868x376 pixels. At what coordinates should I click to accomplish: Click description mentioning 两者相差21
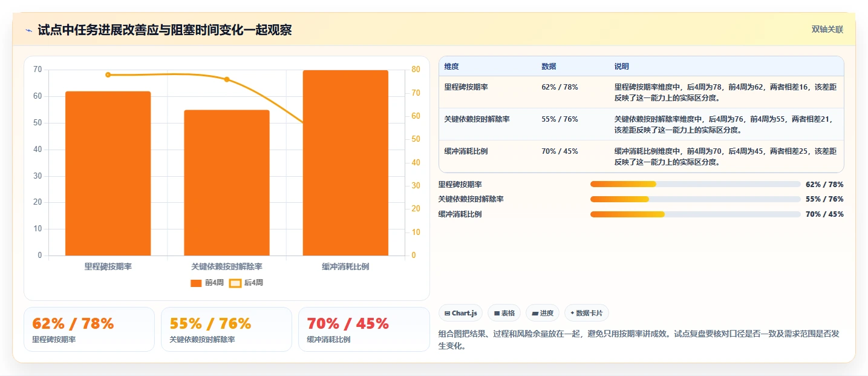tap(725, 124)
